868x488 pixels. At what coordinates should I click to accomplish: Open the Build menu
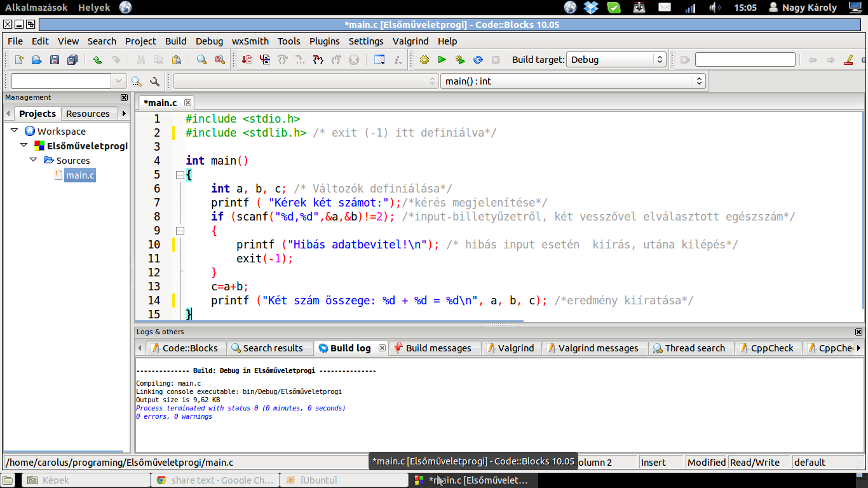(176, 41)
